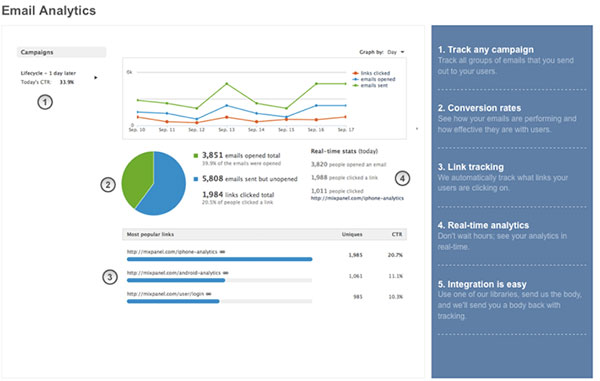Image resolution: width=600 pixels, height=381 pixels.
Task: Select the Campaigns panel header
Action: click(61, 52)
